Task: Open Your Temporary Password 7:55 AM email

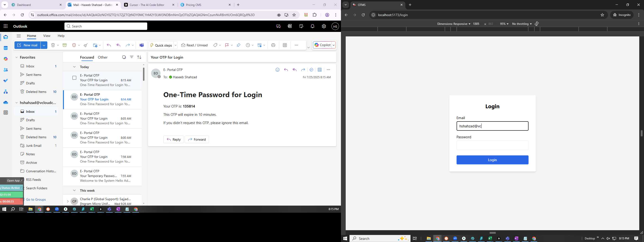Action: (x=103, y=176)
